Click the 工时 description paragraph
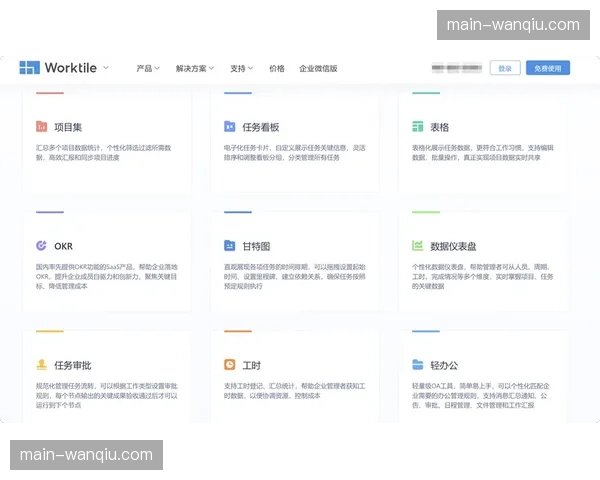Viewport: 600px width, 480px height. [x=295, y=390]
